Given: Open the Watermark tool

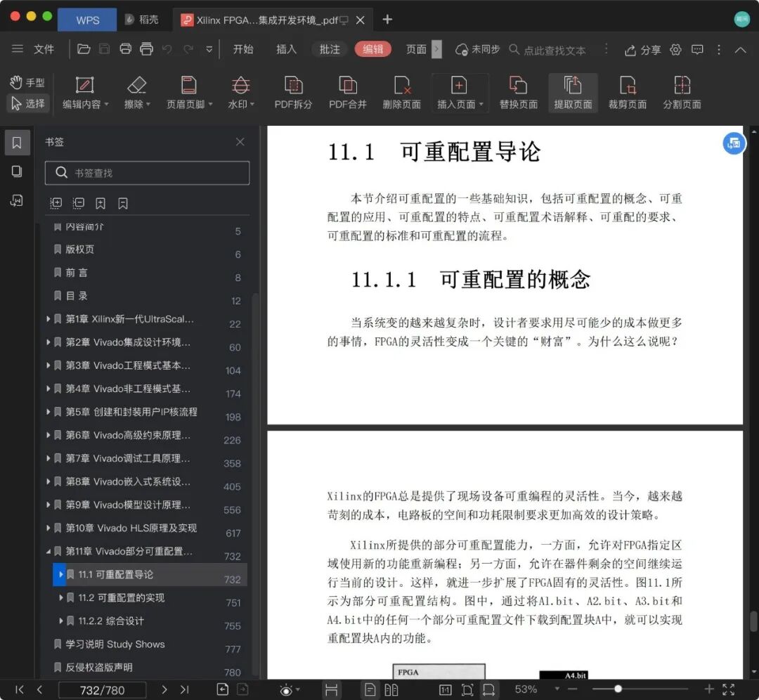Looking at the screenshot, I should coord(240,93).
